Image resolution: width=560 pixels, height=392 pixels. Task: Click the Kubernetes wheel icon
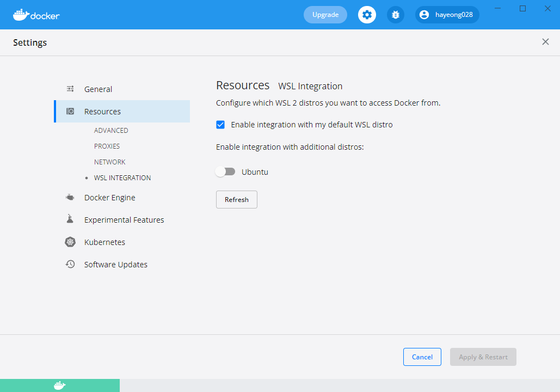[x=70, y=242]
